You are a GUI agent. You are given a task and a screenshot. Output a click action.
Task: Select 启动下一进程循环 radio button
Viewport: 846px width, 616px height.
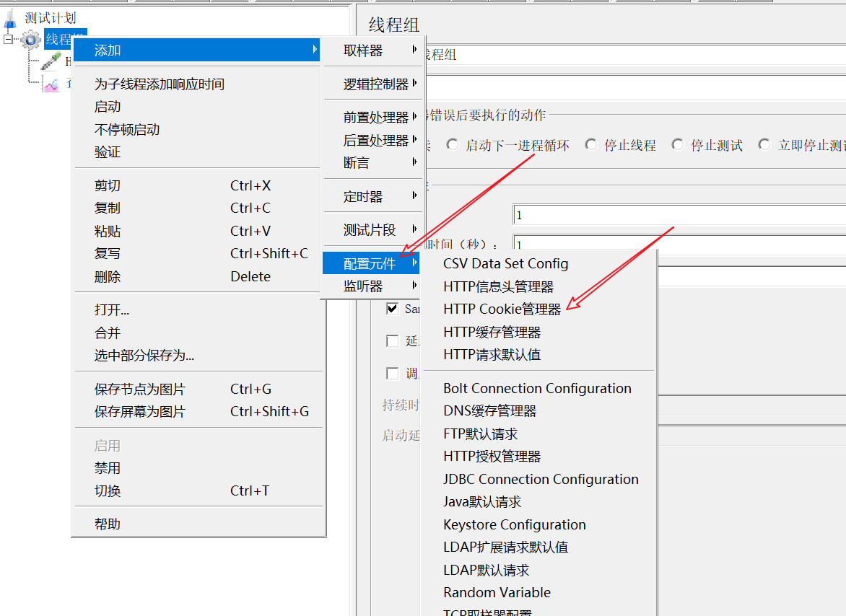click(453, 145)
